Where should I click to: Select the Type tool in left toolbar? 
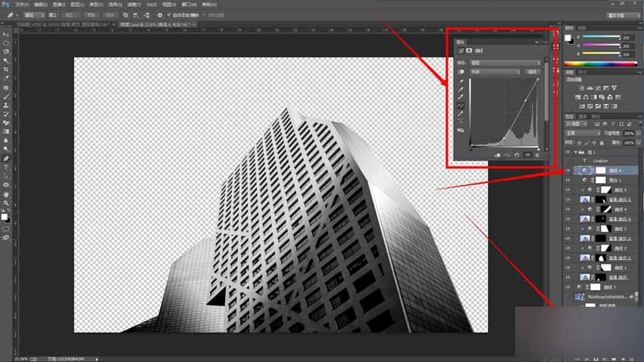coord(6,167)
